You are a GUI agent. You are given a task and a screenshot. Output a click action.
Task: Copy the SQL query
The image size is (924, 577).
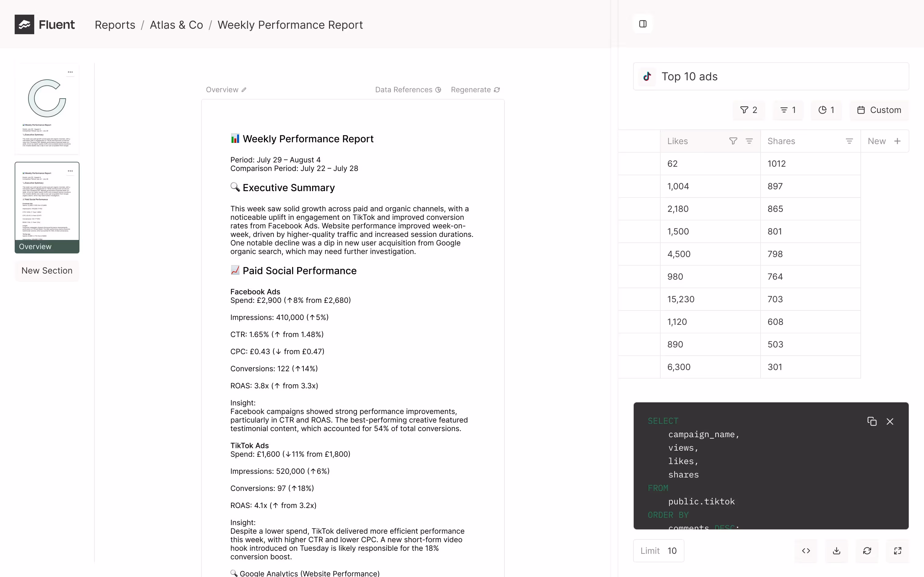pos(872,421)
